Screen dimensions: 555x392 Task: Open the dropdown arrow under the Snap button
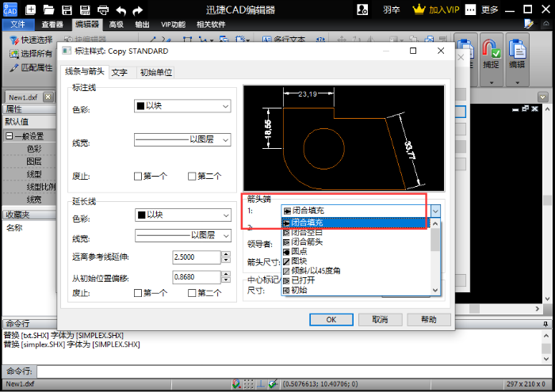coord(492,82)
